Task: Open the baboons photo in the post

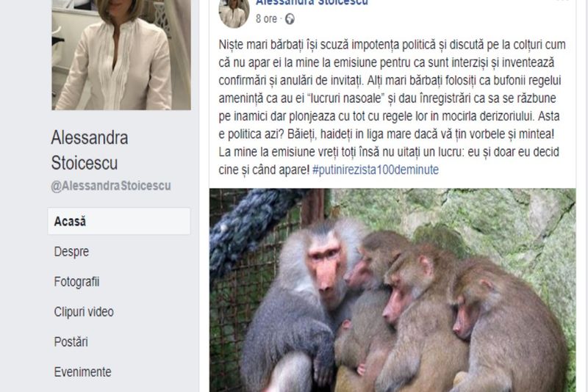Action: [x=392, y=290]
